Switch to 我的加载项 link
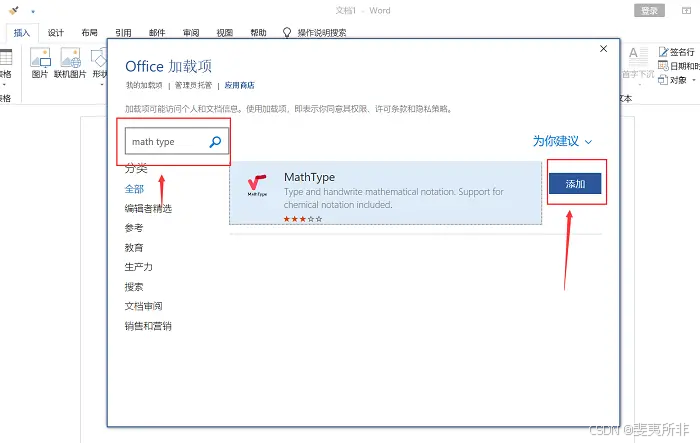The height and width of the screenshot is (443, 700). coord(144,85)
